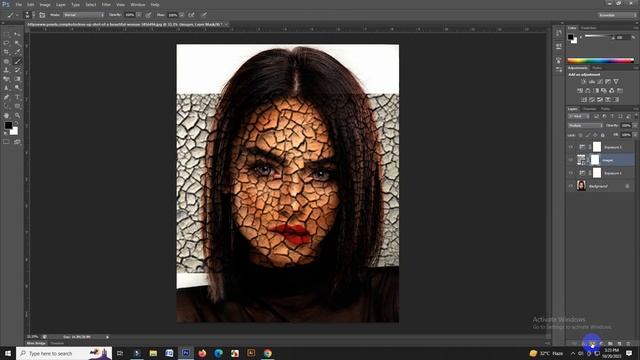Toggle pressure for size in options bar
This screenshot has height=360, width=640.
click(x=204, y=15)
